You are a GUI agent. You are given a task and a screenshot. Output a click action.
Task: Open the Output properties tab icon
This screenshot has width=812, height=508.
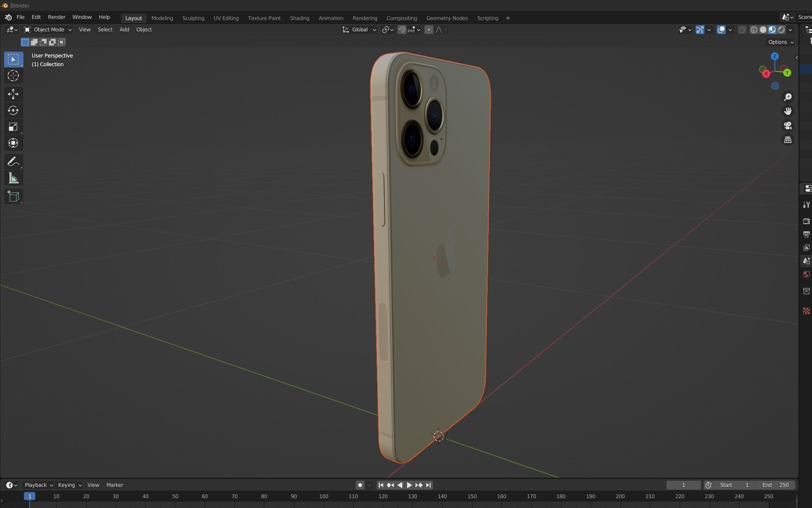point(806,234)
